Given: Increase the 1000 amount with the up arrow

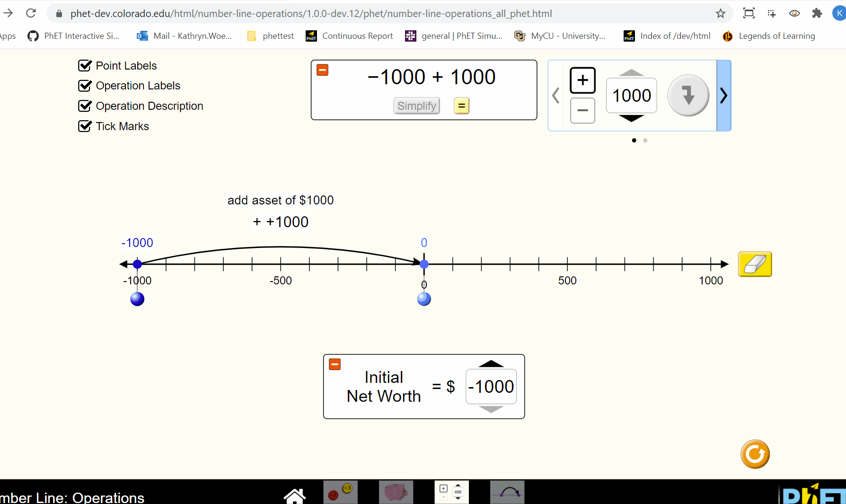Looking at the screenshot, I should click(631, 72).
